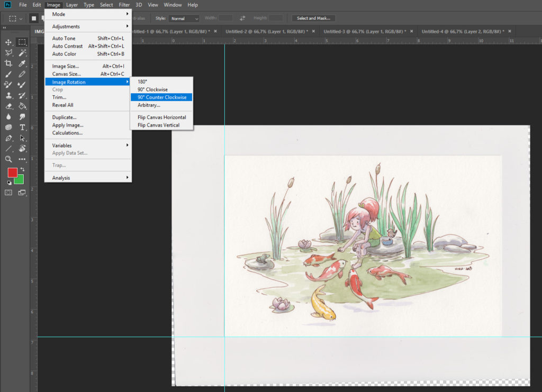Viewport: 542px width, 392px height.
Task: Select the Color Replacement brush tool
Action: coord(8,85)
